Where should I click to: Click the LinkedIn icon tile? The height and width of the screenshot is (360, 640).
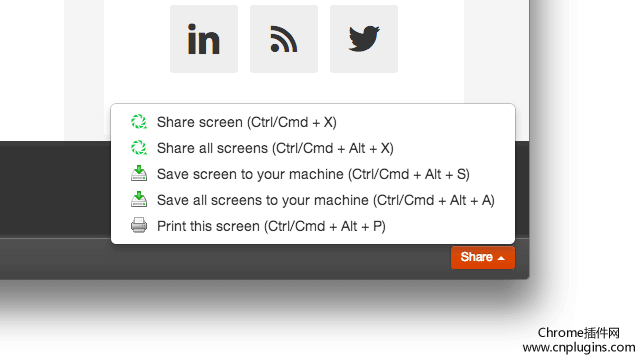tap(204, 39)
